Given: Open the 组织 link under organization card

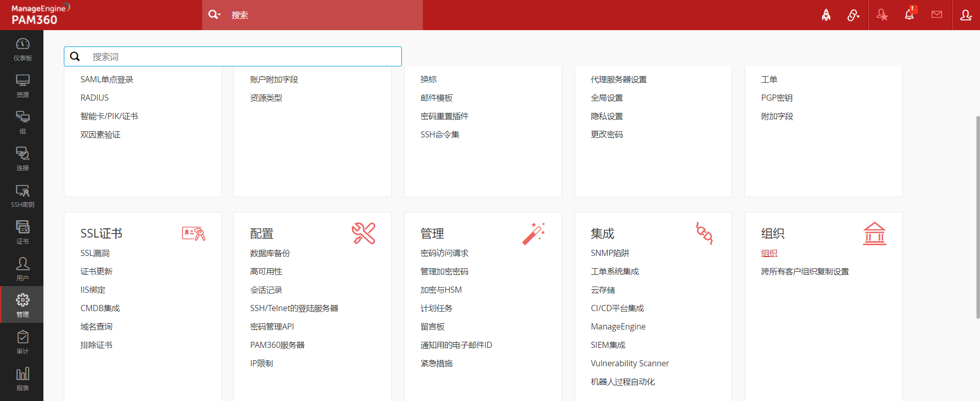Looking at the screenshot, I should click(769, 253).
